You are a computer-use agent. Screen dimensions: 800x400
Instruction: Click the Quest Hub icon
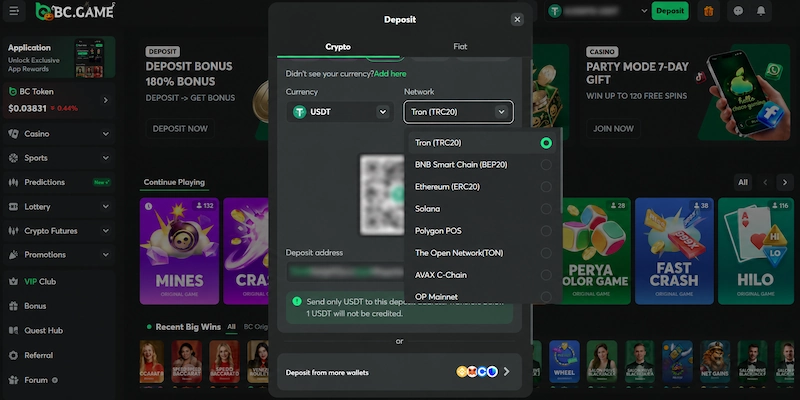[x=13, y=331]
